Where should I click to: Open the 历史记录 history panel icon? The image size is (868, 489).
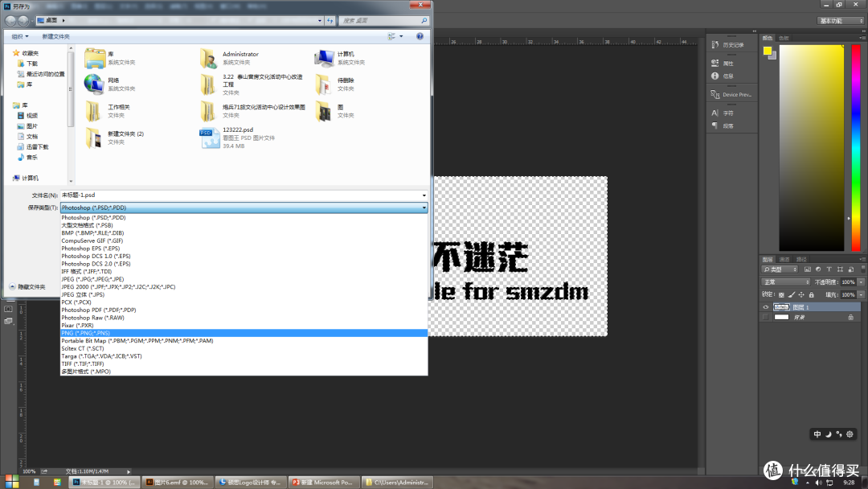(x=714, y=44)
